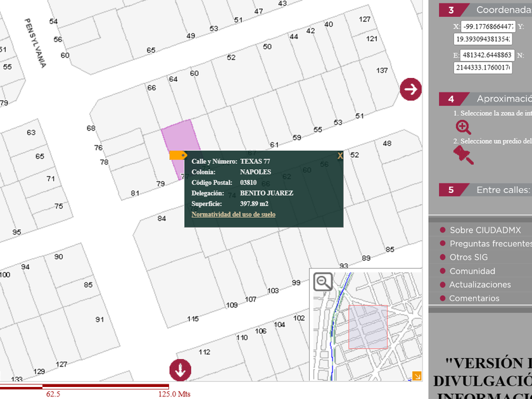Viewport: 532px width, 399px height.
Task: Click the red extent box in overview map
Action: pyautogui.click(x=367, y=327)
